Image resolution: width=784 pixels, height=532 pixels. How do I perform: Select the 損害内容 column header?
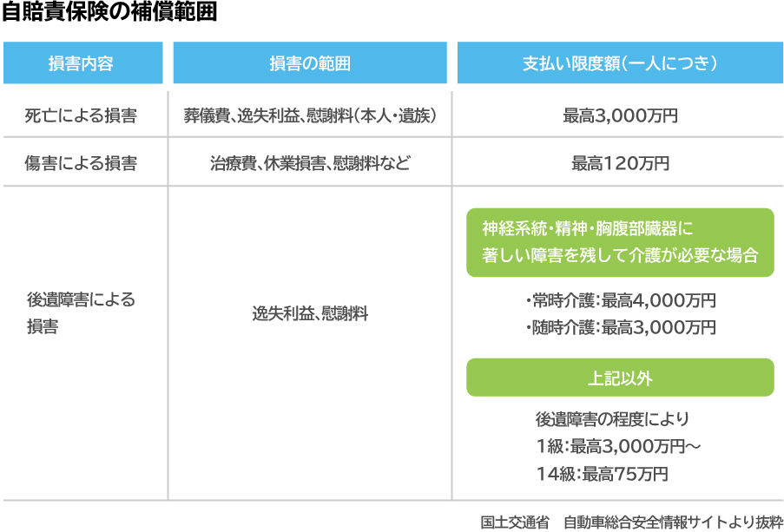pos(82,62)
